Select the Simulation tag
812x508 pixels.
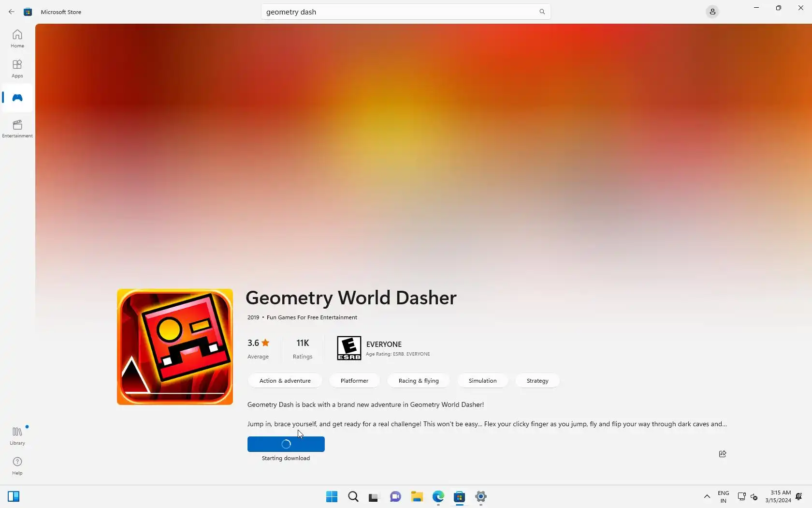[x=482, y=381]
